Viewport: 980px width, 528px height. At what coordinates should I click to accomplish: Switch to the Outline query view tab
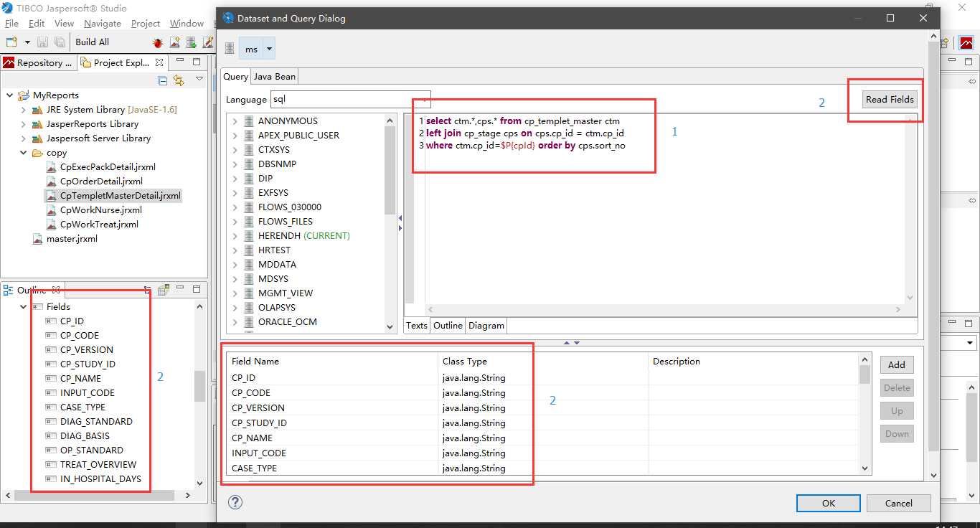tap(448, 326)
